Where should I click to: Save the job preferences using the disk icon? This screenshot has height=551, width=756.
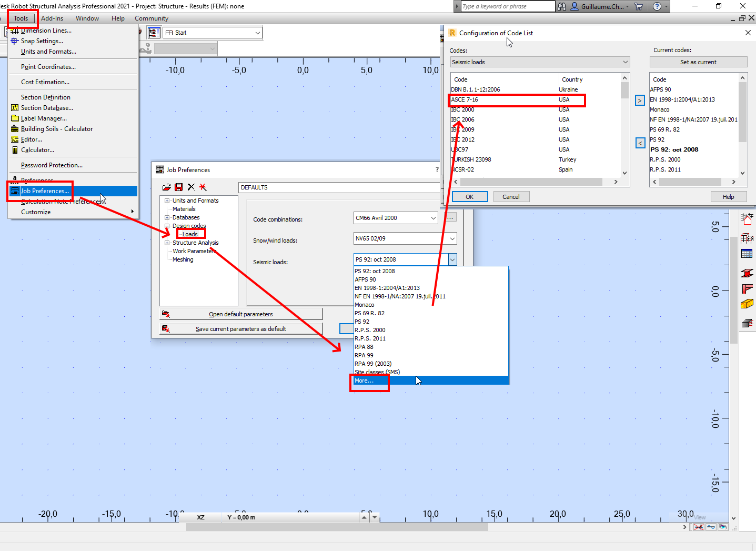click(178, 187)
